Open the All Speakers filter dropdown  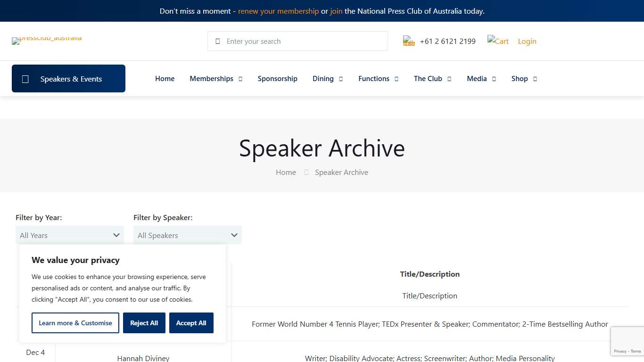pyautogui.click(x=187, y=235)
